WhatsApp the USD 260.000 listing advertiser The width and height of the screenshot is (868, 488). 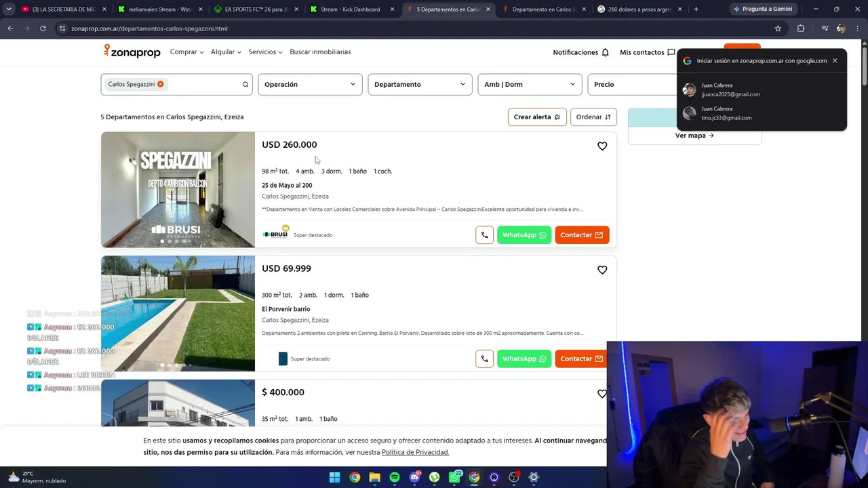pos(524,235)
